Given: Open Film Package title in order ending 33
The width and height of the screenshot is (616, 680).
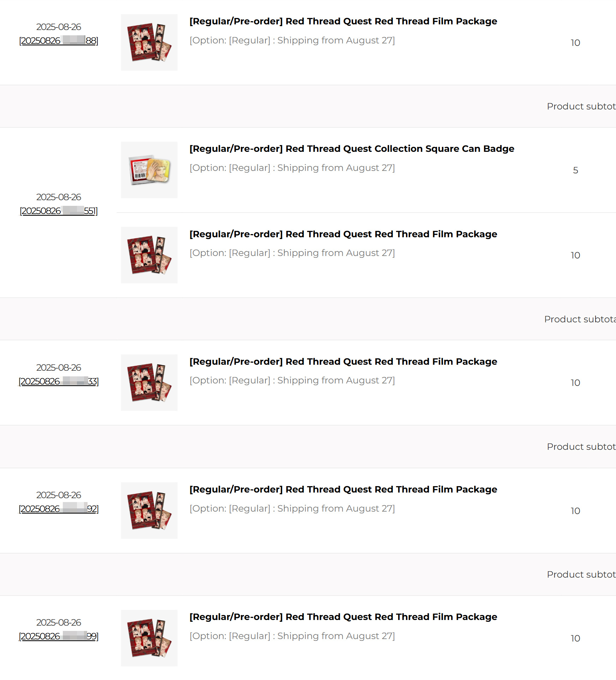Looking at the screenshot, I should (x=343, y=362).
